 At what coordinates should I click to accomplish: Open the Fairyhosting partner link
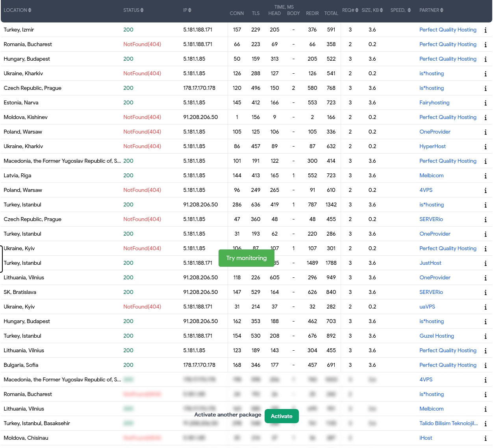pos(434,103)
